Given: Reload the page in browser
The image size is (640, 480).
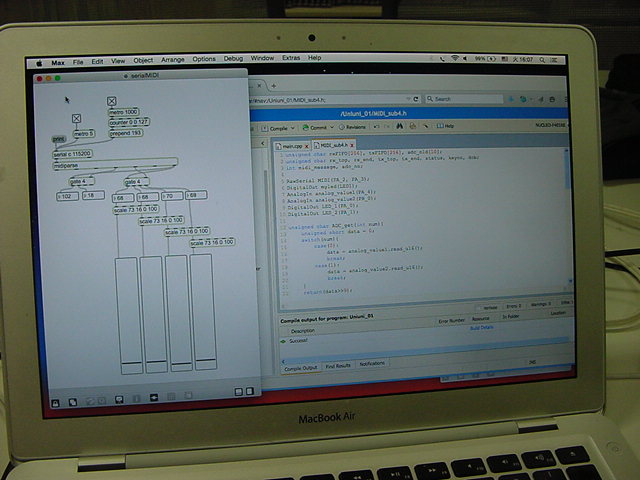Looking at the screenshot, I should point(416,99).
